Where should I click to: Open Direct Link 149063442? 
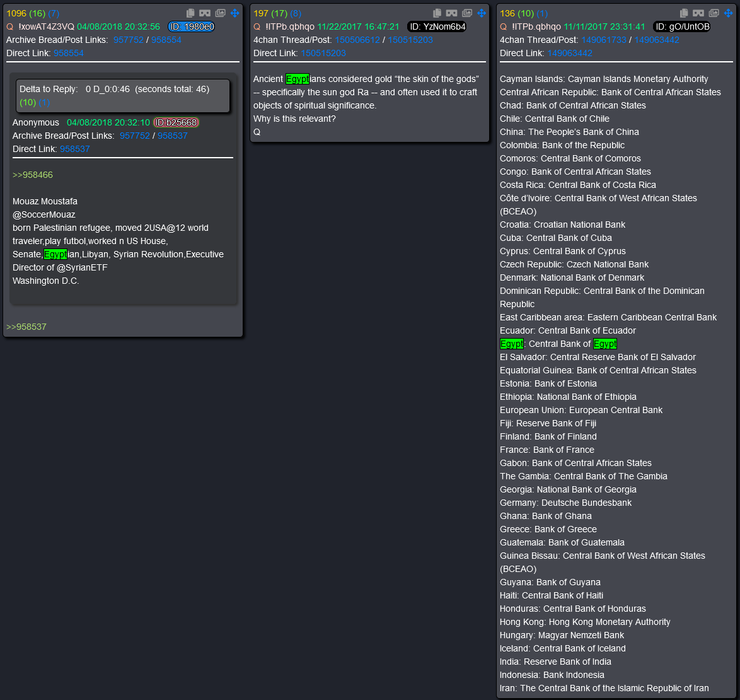point(570,54)
